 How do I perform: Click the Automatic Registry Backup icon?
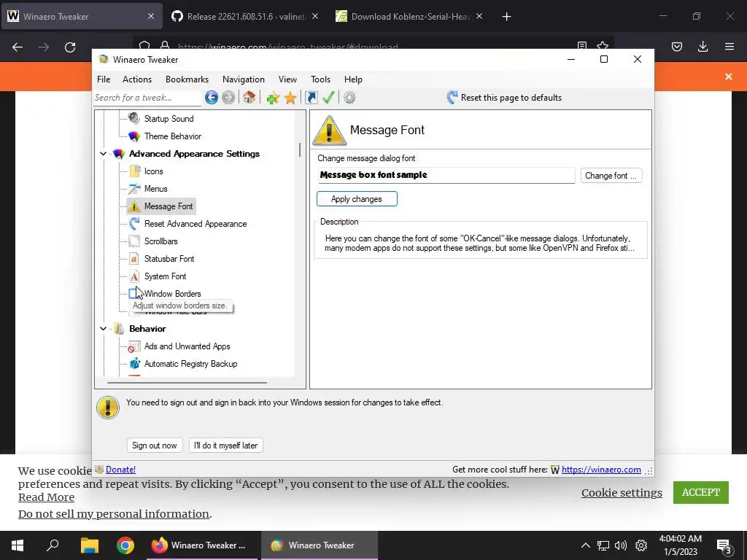134,364
